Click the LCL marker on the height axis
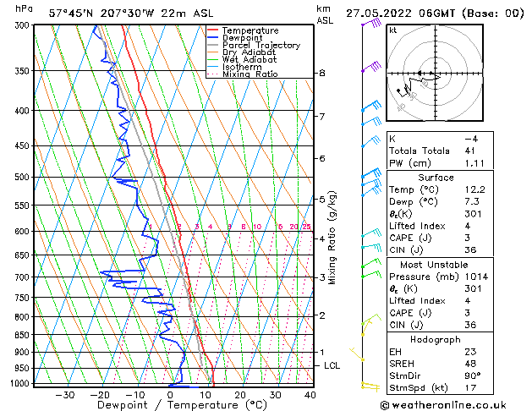Image resolution: width=532 pixels, height=411 pixels. [332, 365]
